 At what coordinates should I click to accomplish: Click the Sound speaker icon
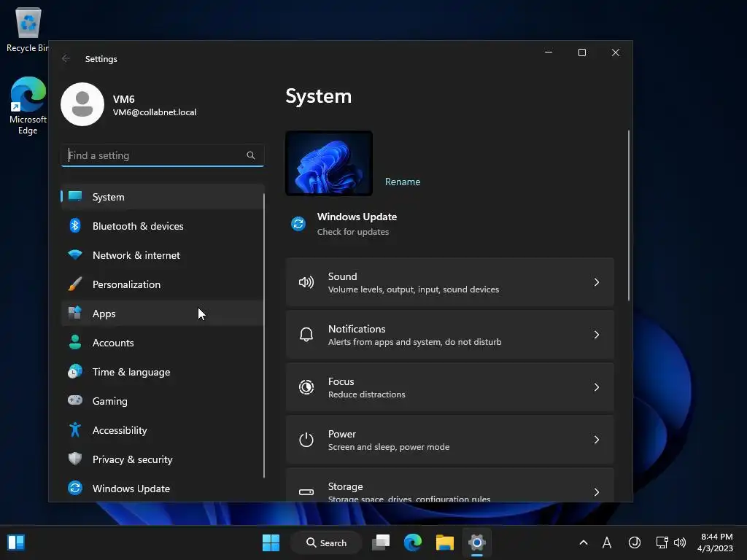(x=306, y=282)
